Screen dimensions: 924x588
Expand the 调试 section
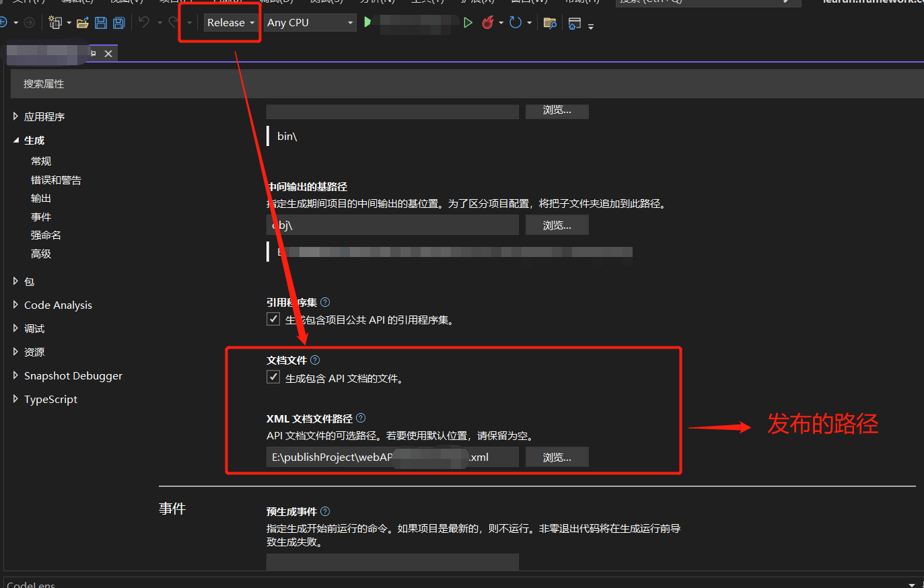(x=15, y=328)
